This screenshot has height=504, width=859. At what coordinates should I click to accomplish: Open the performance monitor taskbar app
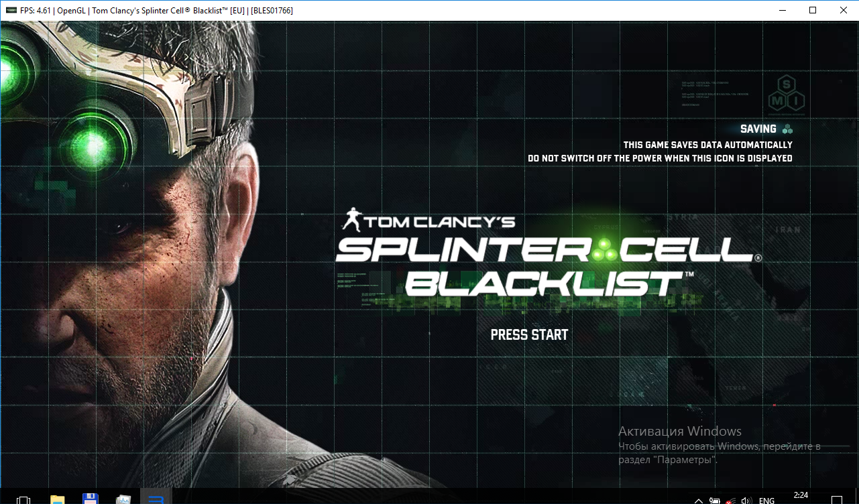(123, 499)
